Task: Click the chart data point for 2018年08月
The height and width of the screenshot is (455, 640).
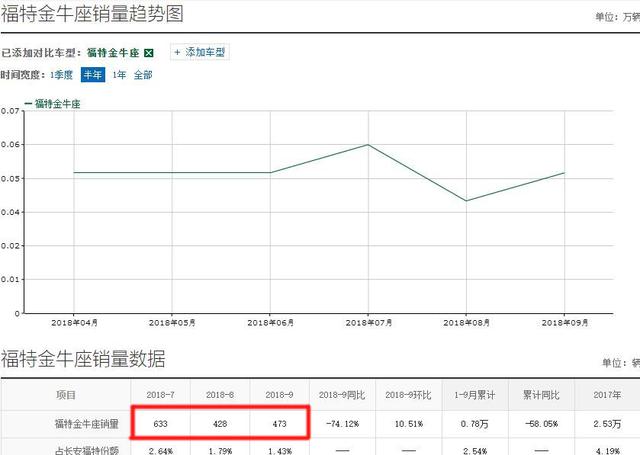Action: point(467,200)
